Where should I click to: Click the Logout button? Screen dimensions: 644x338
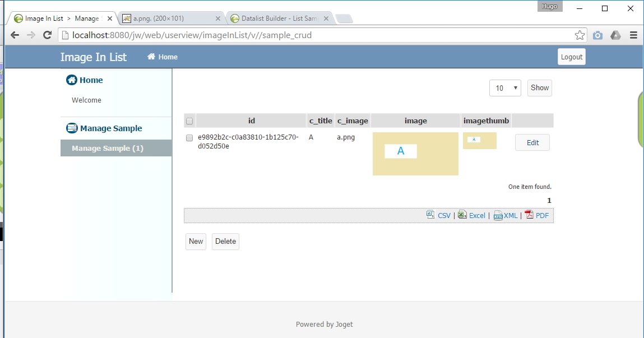point(572,57)
